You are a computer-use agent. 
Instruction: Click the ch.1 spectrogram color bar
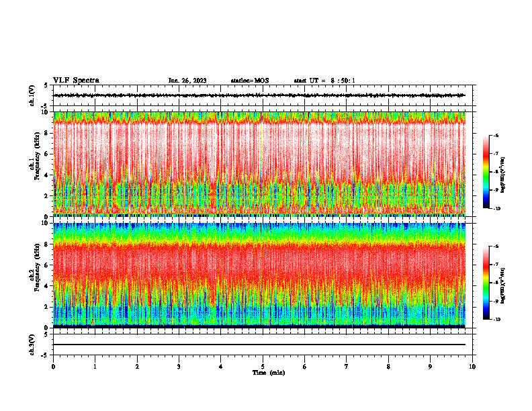coord(486,172)
